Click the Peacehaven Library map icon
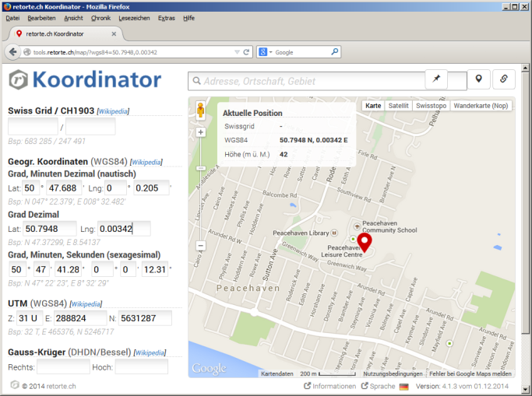 point(334,233)
